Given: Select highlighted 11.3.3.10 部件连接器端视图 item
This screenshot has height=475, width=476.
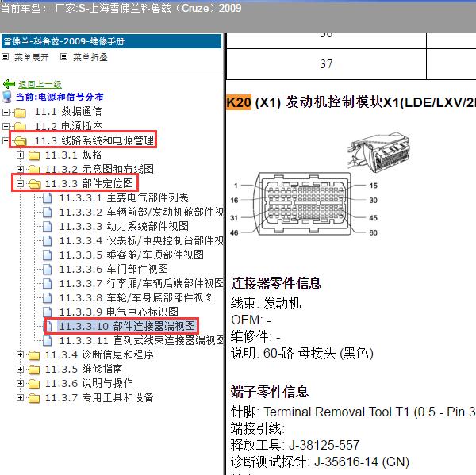Looking at the screenshot, I should (127, 326).
